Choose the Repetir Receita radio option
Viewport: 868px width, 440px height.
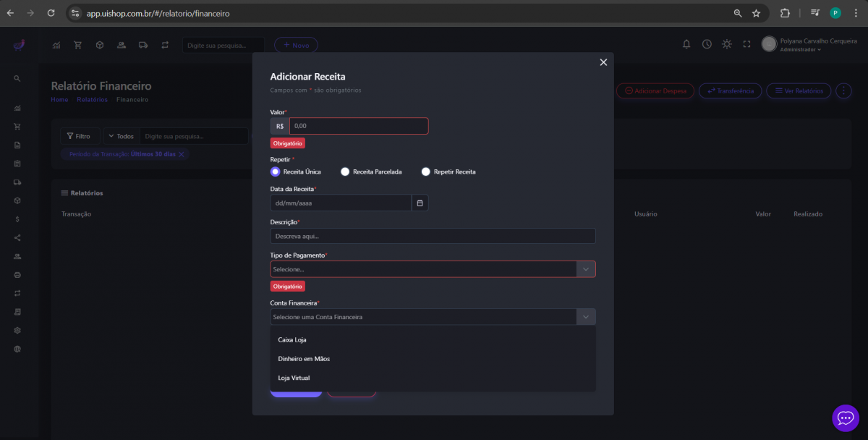pos(426,172)
